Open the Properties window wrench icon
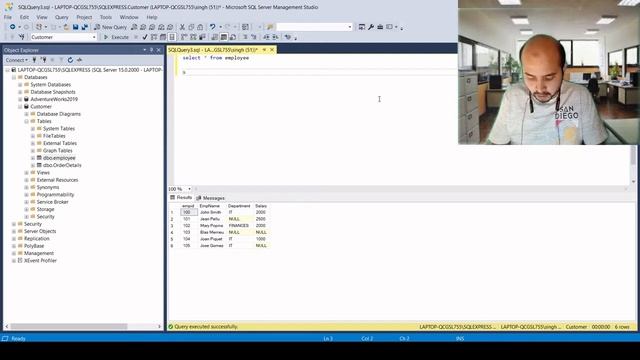 371,27
